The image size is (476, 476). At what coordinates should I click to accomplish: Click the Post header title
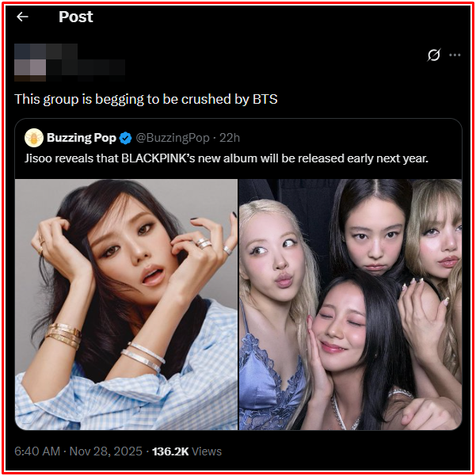pos(76,17)
